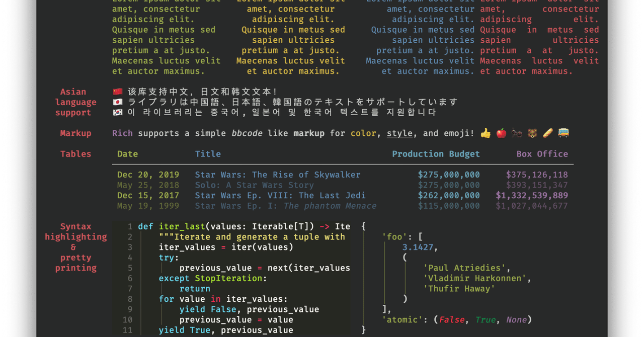The image size is (644, 337).
Task: Select the red apple emoji
Action: (x=501, y=133)
